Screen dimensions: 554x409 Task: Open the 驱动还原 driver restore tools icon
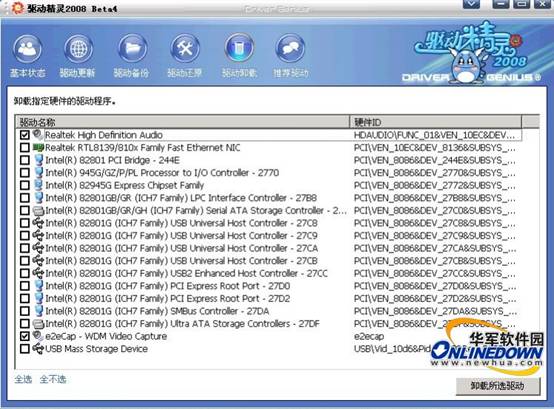pyautogui.click(x=185, y=49)
